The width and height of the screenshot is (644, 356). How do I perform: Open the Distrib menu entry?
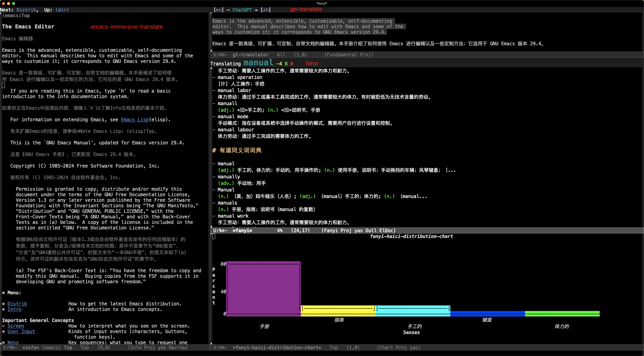[17, 304]
